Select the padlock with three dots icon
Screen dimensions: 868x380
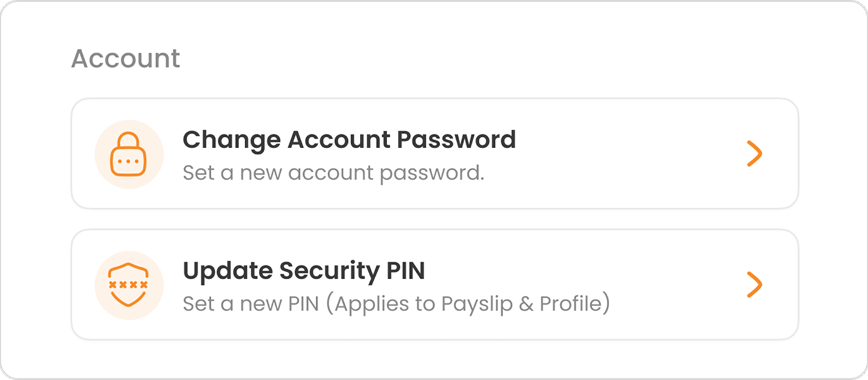[x=129, y=154]
